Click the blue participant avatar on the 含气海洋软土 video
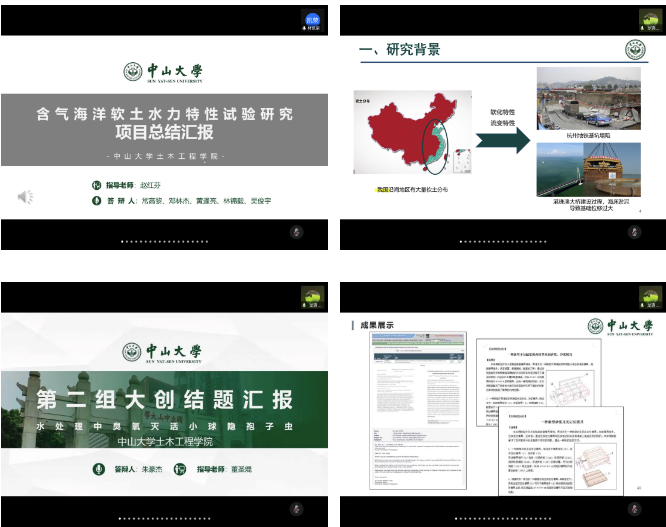 [312, 21]
